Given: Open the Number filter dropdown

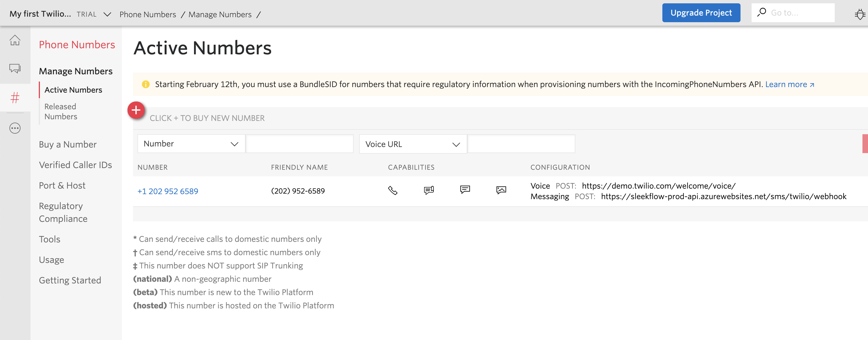Looking at the screenshot, I should (191, 144).
